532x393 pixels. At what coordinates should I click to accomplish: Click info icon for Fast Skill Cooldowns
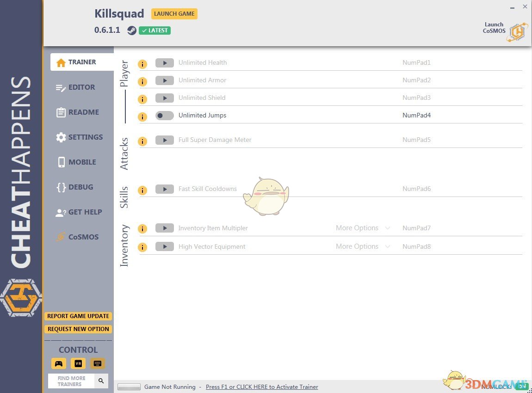pyautogui.click(x=142, y=190)
